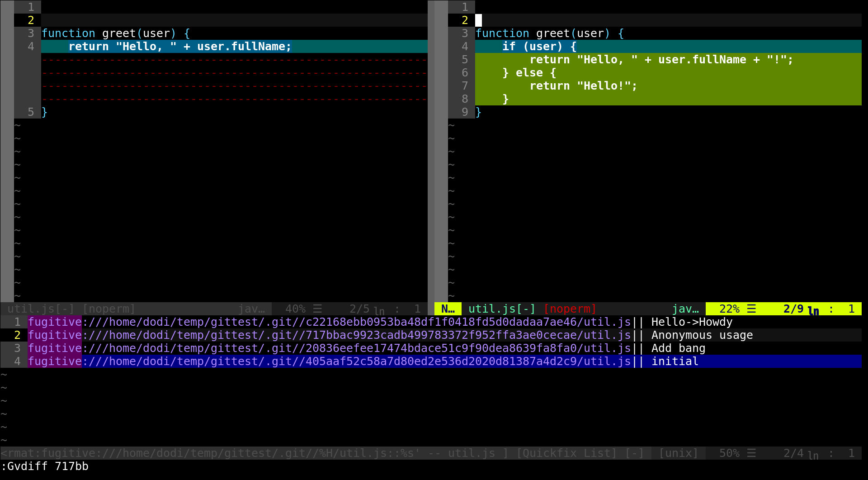Click the ':Gvdiff 717bb' command line
The height and width of the screenshot is (480, 868).
45,466
